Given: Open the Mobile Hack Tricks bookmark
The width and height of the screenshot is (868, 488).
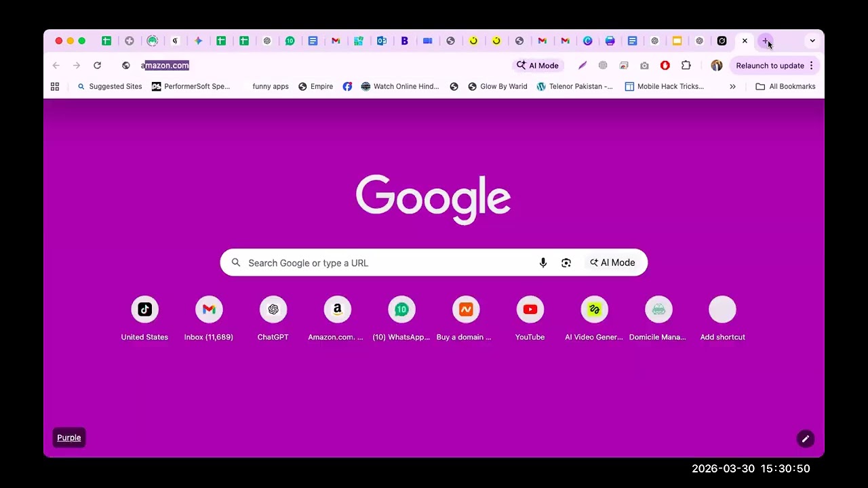Looking at the screenshot, I should pyautogui.click(x=665, y=87).
